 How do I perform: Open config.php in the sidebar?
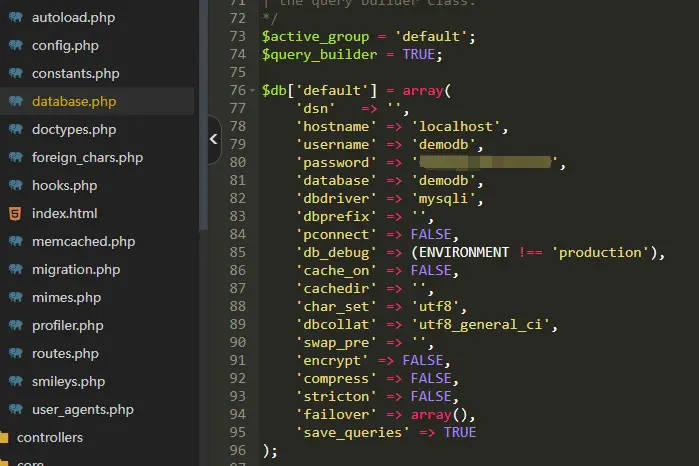pyautogui.click(x=65, y=45)
